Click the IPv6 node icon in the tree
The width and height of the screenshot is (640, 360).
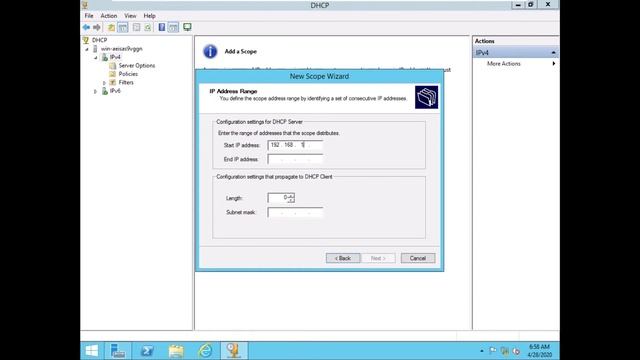(x=105, y=91)
